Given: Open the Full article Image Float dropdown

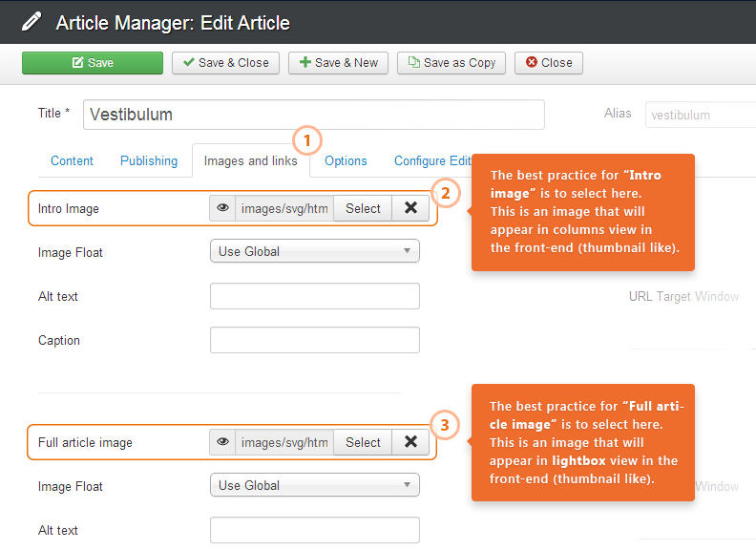Looking at the screenshot, I should tap(314, 485).
